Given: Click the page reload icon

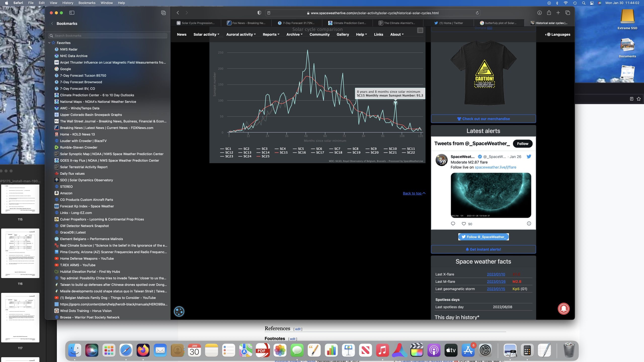Looking at the screenshot, I should pyautogui.click(x=477, y=13).
